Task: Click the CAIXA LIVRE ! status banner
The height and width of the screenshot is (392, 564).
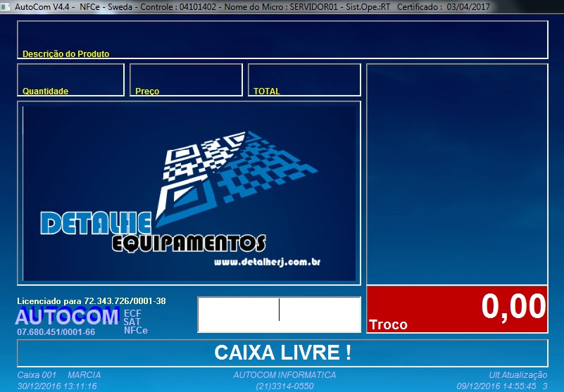Action: coord(282,353)
